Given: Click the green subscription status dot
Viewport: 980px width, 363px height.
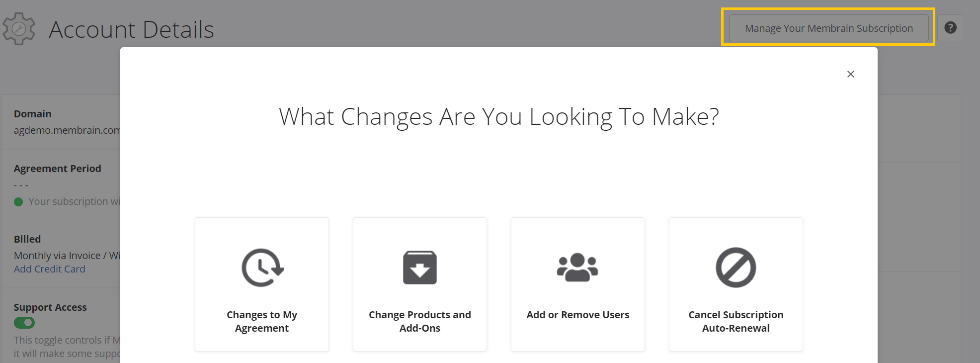Looking at the screenshot, I should (18, 202).
